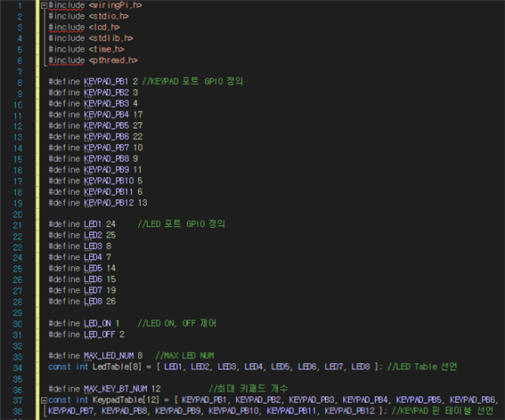Click the KEYPAD_PB5 27 define
Image resolution: width=505 pixels, height=420 pixels.
95,125
